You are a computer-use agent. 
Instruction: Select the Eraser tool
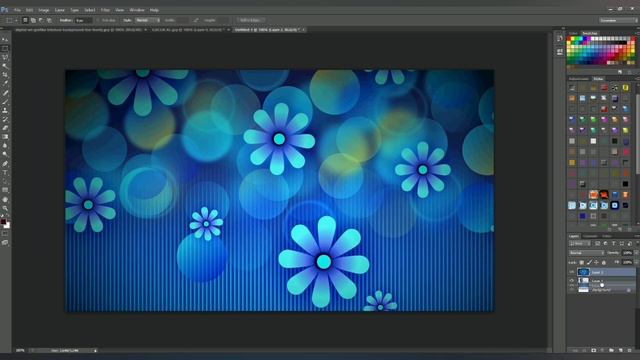tap(5, 128)
